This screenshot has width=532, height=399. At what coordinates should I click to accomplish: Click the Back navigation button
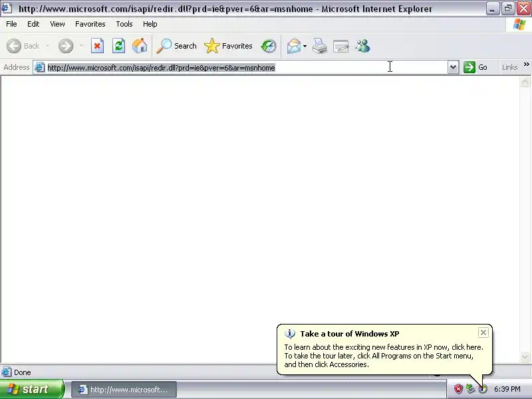coord(23,46)
